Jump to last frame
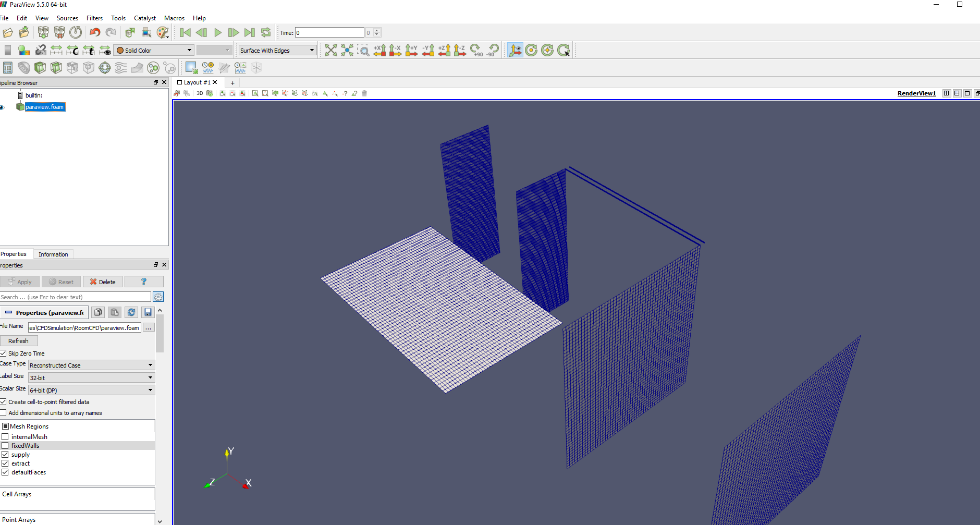Screen dimensions: 980x525 click(x=250, y=33)
